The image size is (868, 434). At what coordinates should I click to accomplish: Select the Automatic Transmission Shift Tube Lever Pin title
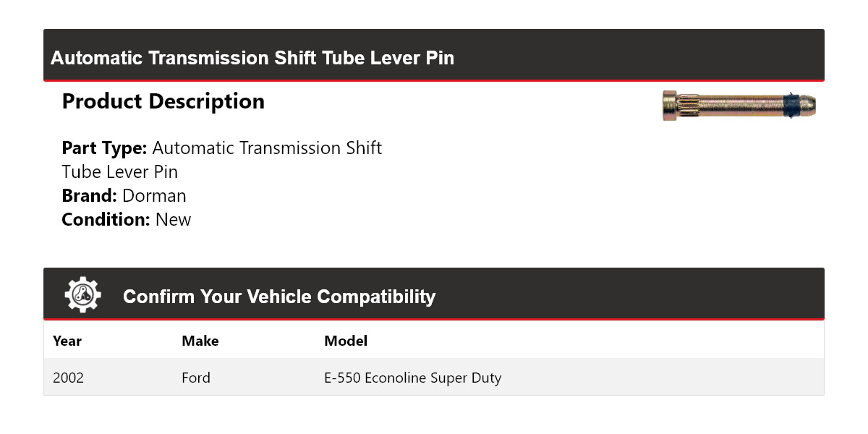tap(252, 58)
